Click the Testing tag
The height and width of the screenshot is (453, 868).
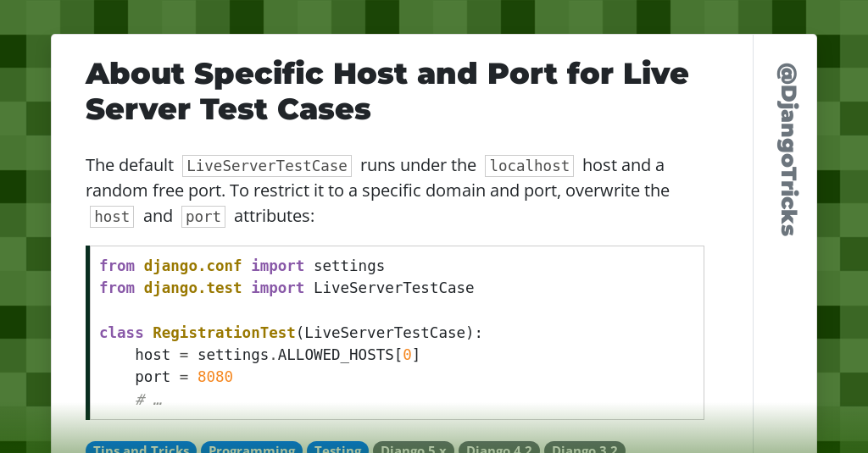[337, 448]
